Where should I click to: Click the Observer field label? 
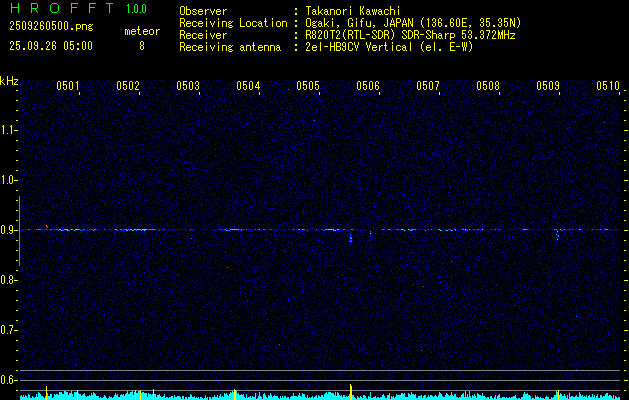[x=203, y=11]
